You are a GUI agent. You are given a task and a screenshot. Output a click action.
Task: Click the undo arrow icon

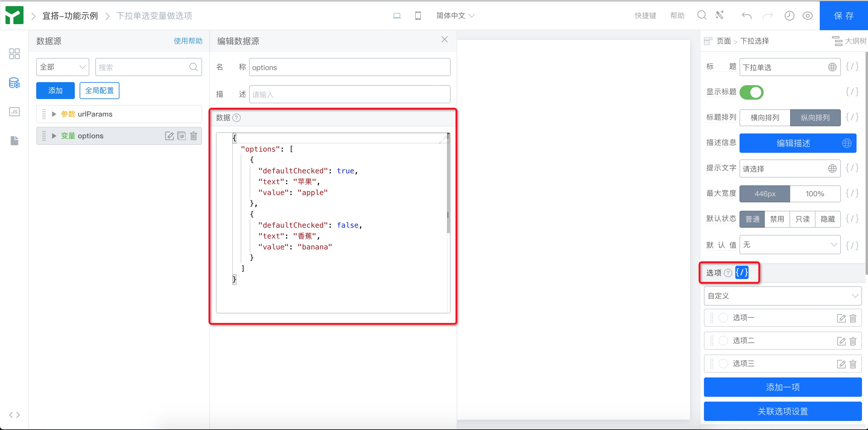pyautogui.click(x=746, y=15)
